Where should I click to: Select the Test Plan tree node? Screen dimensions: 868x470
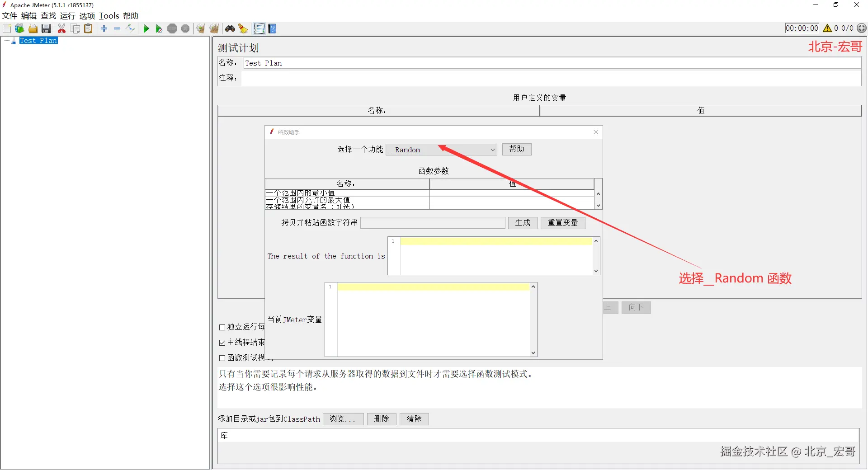tap(38, 41)
